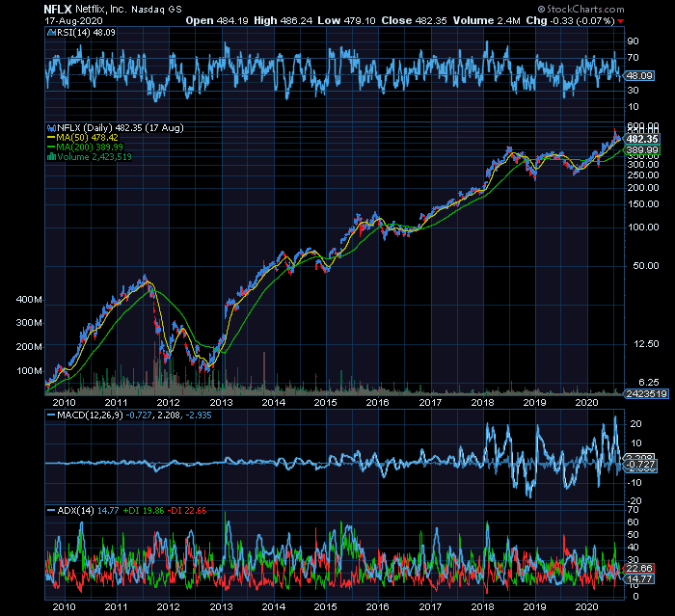Click the blue 14.77 tag on the ADX axis
The height and width of the screenshot is (616, 675).
point(639,579)
